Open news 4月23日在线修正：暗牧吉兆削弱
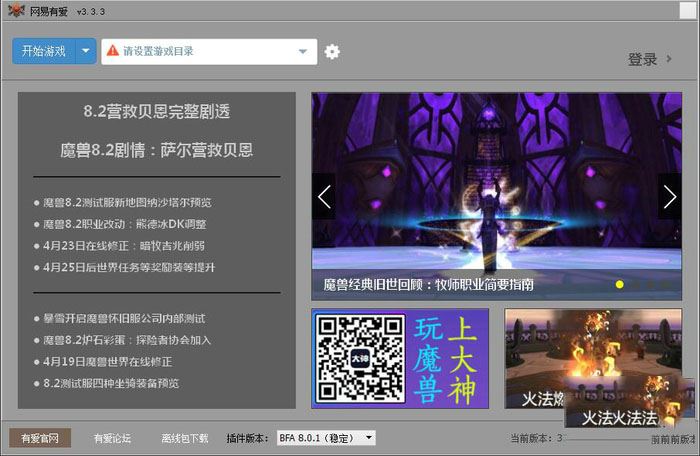 point(124,246)
